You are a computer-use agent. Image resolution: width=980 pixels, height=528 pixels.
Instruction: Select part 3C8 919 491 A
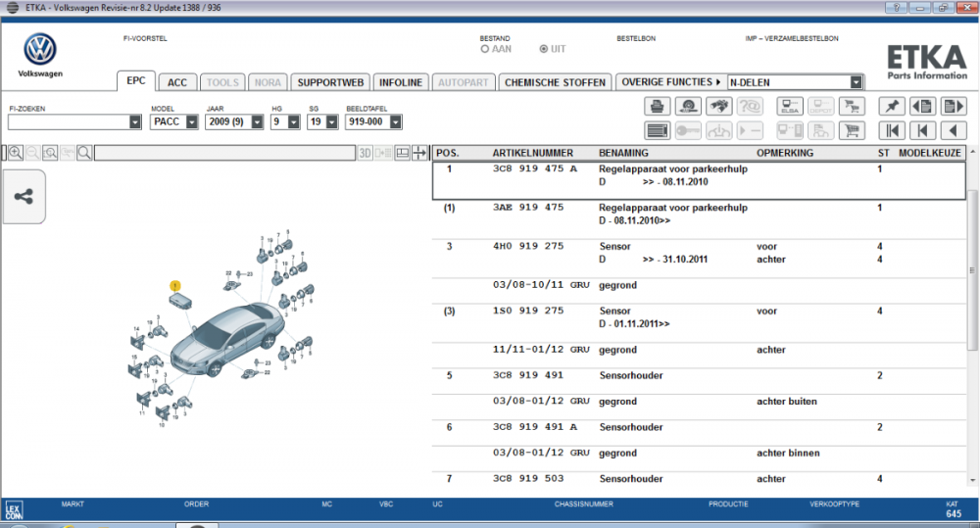click(x=699, y=433)
